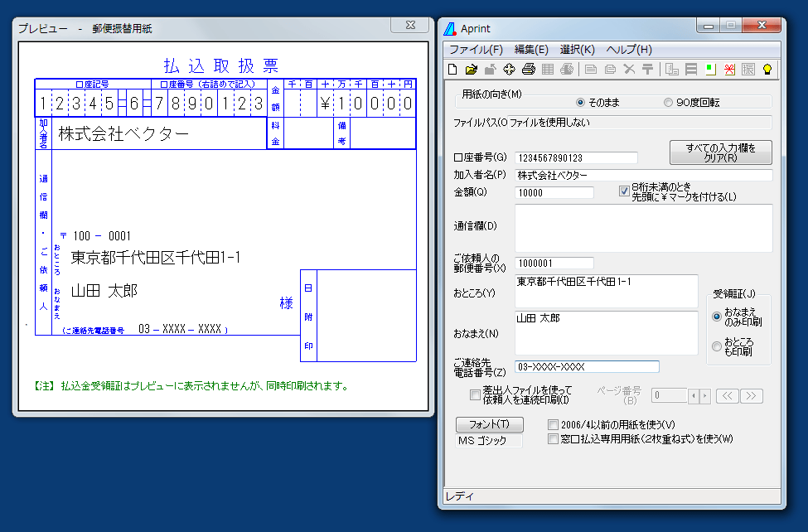Click the grayed horizontal bars icon
The width and height of the screenshot is (808, 532).
(x=691, y=69)
